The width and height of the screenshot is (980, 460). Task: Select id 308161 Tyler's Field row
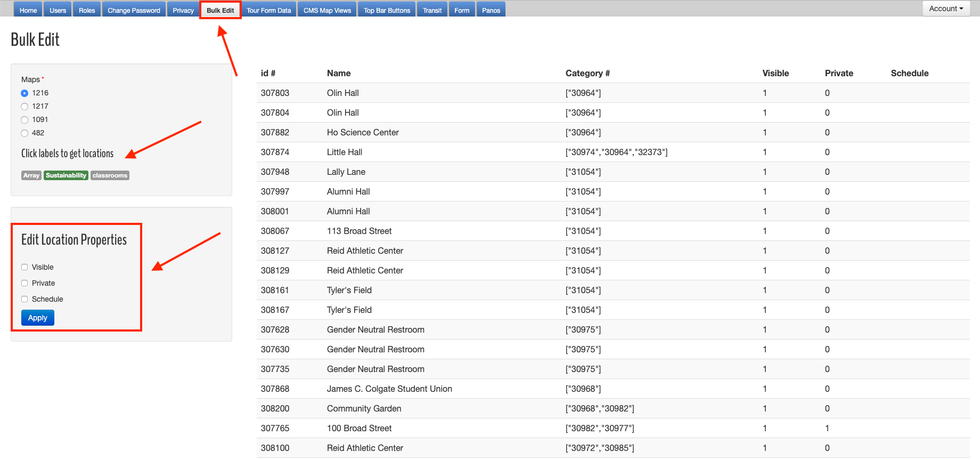pos(613,290)
